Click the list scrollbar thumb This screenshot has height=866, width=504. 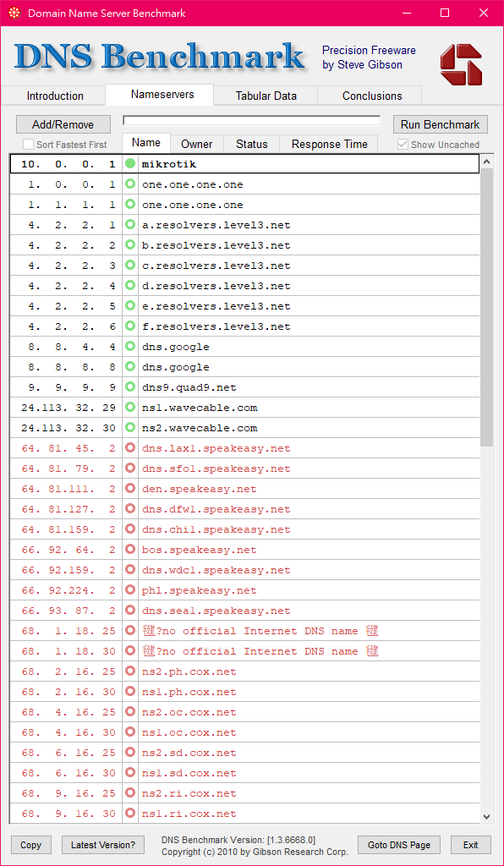486,308
